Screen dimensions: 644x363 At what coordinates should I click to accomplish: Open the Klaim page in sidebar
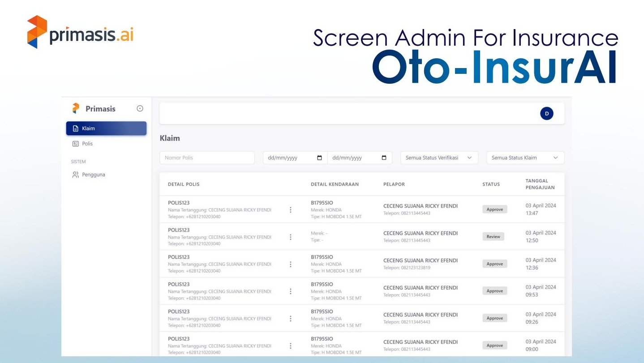click(106, 128)
